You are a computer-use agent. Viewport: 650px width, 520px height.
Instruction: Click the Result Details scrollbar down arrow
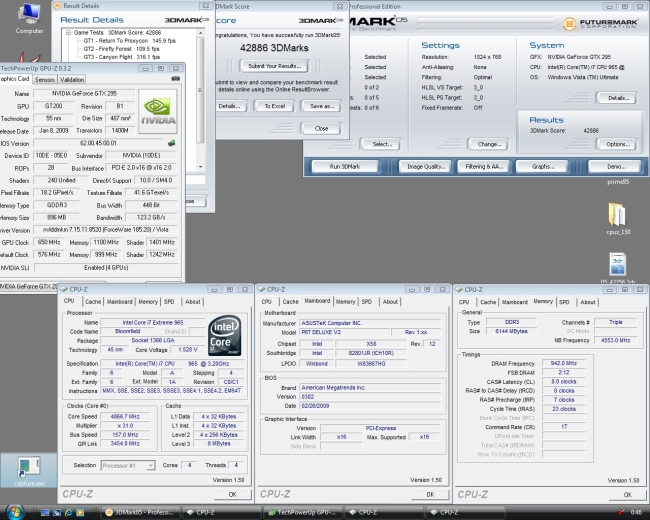201,167
